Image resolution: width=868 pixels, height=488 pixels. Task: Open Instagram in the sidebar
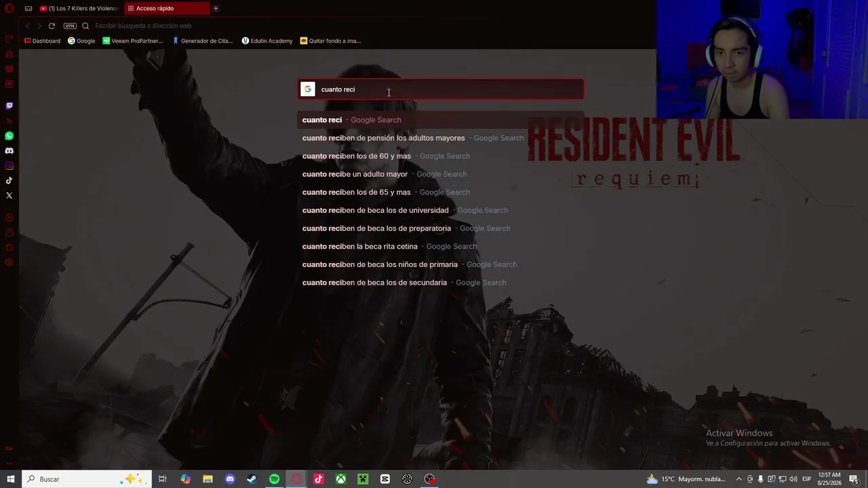[9, 165]
